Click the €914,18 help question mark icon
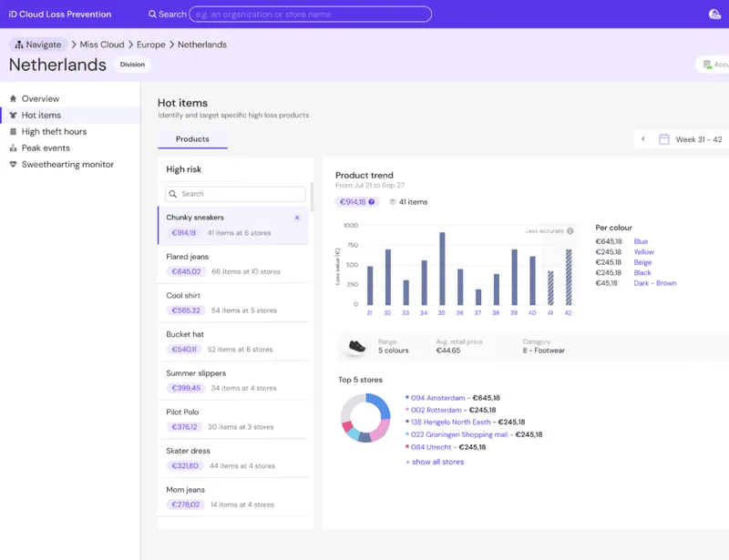729x560 pixels. (x=372, y=202)
